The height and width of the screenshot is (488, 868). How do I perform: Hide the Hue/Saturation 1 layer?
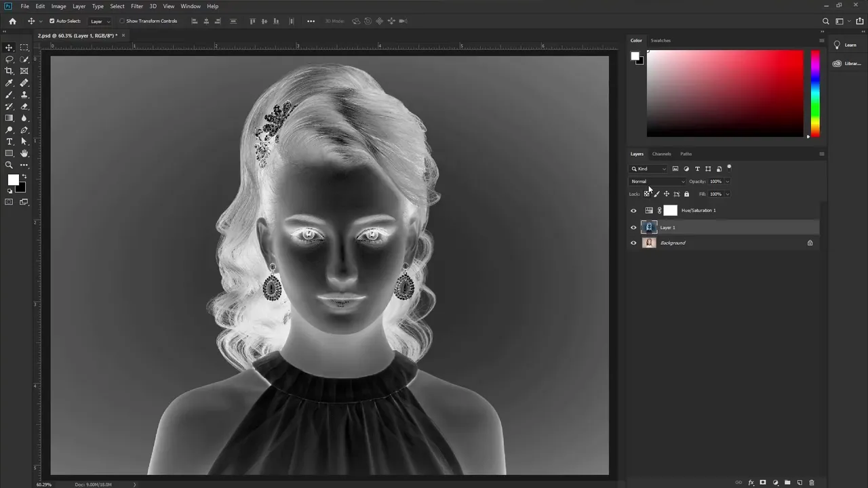pos(634,211)
